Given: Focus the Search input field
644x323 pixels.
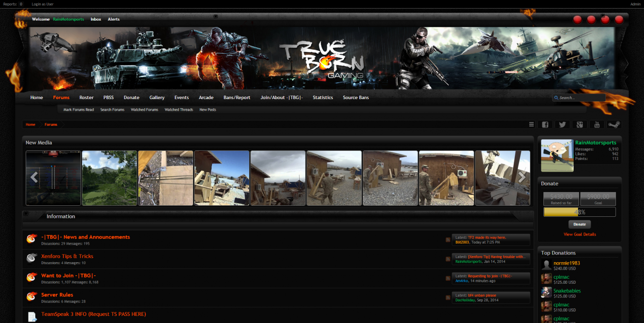Looking at the screenshot, I should tap(579, 98).
